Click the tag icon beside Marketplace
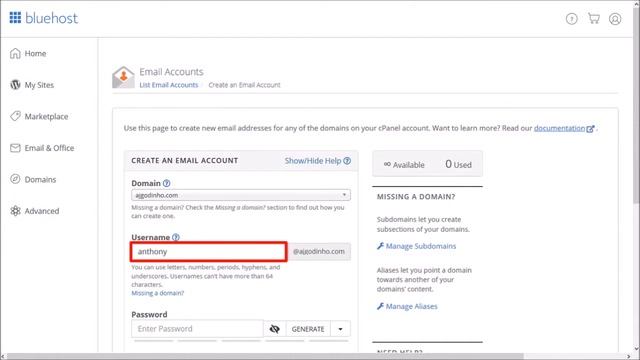The width and height of the screenshot is (640, 360). [x=15, y=116]
